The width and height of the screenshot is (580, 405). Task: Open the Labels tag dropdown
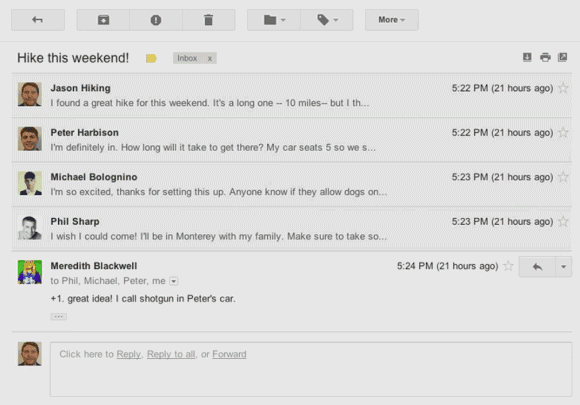[327, 20]
